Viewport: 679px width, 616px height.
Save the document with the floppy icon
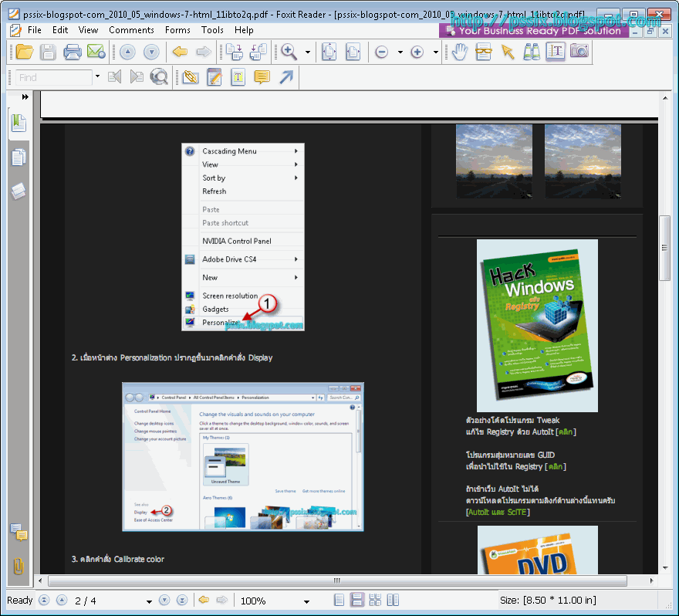pyautogui.click(x=48, y=52)
